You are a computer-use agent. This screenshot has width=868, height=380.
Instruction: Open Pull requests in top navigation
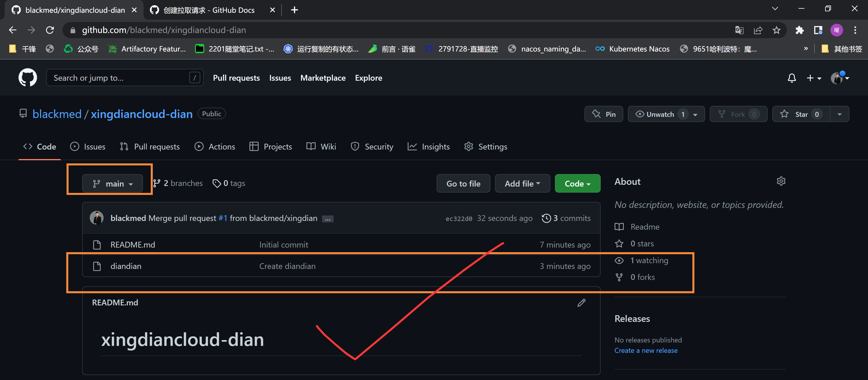[236, 78]
